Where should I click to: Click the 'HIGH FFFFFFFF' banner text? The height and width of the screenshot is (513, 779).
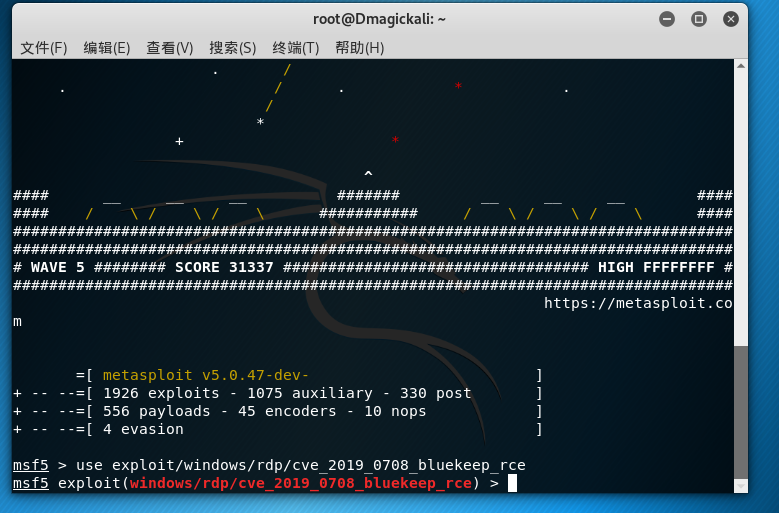tap(656, 267)
